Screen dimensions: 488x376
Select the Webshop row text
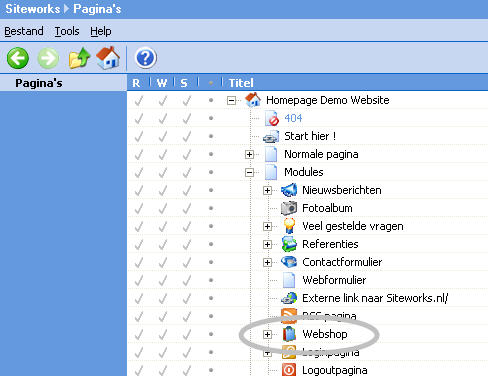tap(325, 334)
